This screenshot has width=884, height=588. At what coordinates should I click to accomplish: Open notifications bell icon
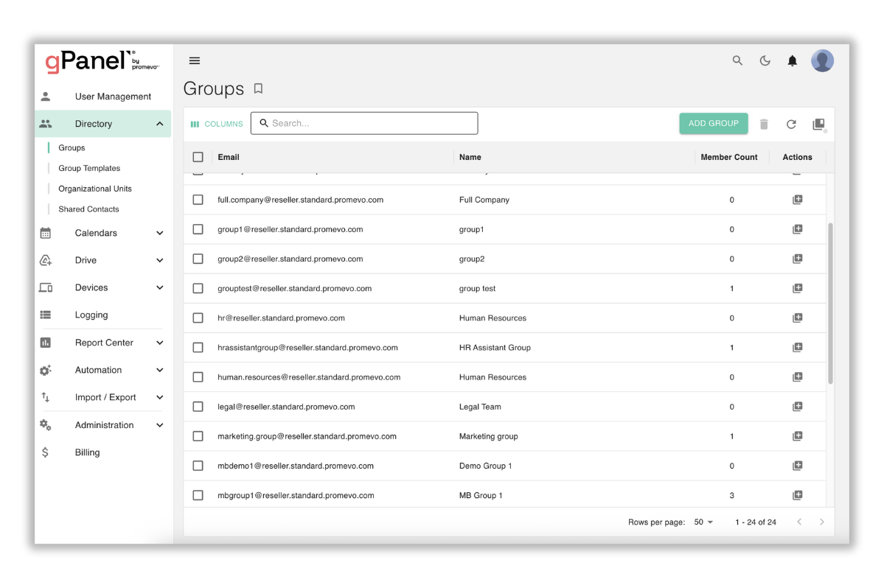pyautogui.click(x=792, y=60)
